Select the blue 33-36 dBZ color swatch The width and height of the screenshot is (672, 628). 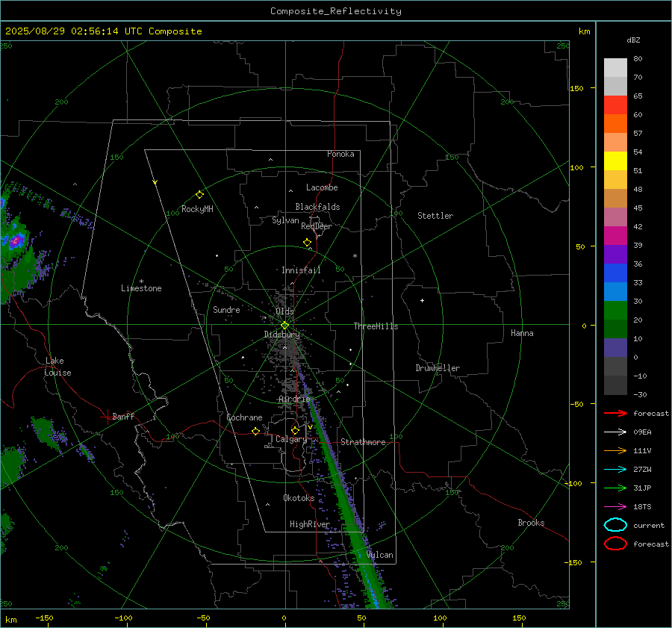[615, 273]
